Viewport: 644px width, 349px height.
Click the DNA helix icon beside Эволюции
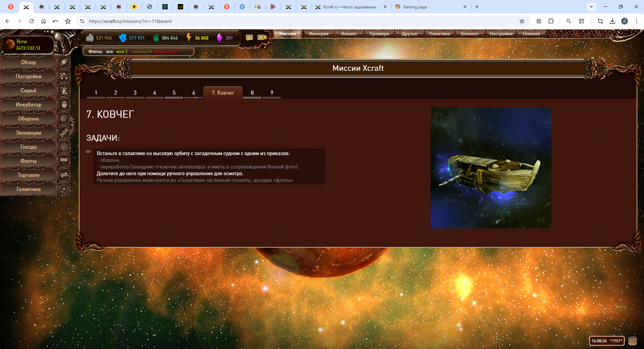pos(64,133)
